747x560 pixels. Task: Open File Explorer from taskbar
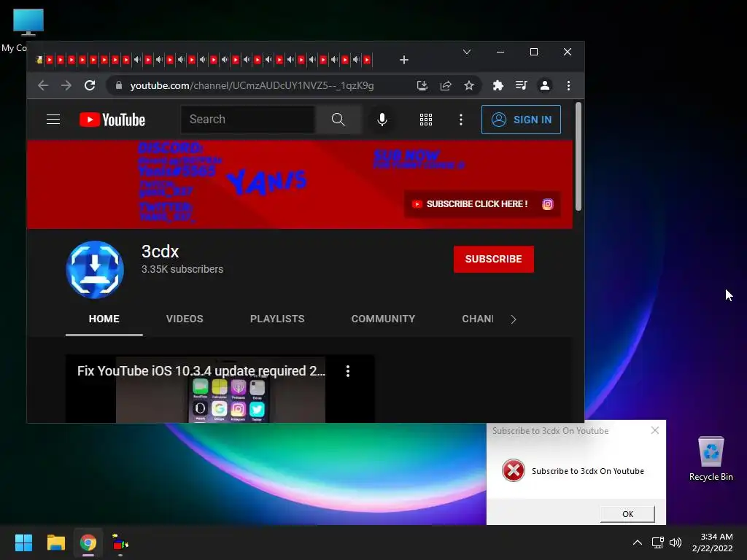(x=55, y=542)
